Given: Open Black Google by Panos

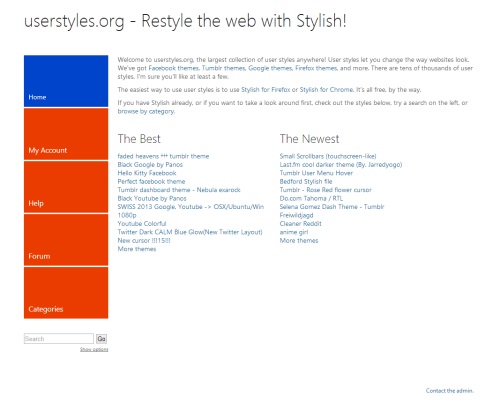Looking at the screenshot, I should (150, 165).
